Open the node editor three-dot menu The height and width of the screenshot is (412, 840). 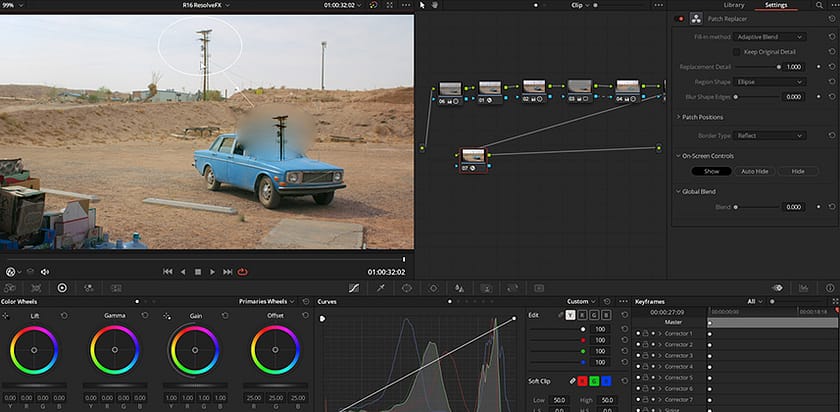point(658,5)
